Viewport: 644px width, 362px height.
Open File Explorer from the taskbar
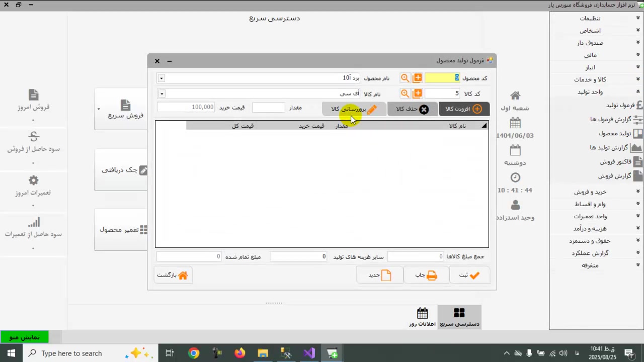[x=263, y=353]
